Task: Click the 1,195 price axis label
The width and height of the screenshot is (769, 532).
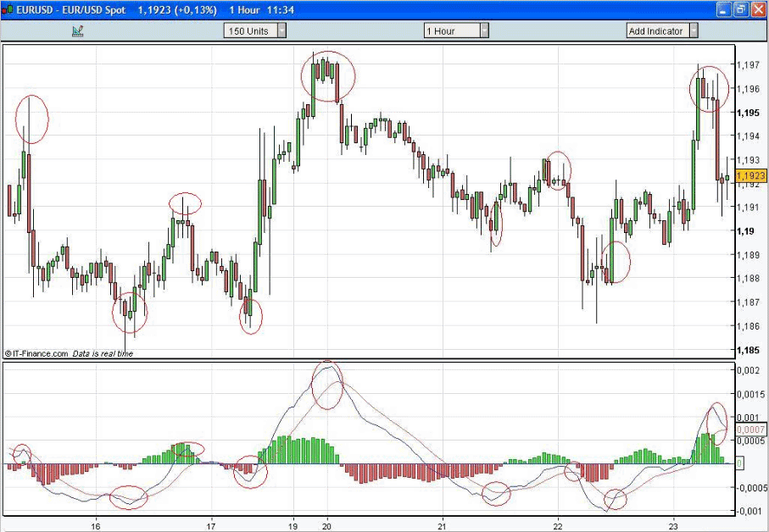Action: point(748,113)
